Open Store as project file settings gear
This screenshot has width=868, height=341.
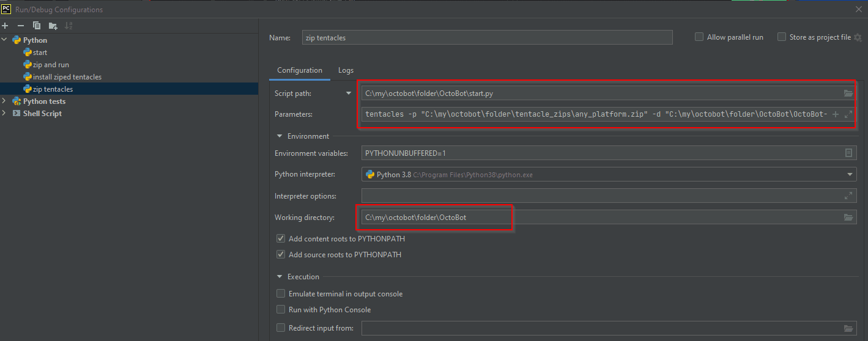tap(858, 38)
